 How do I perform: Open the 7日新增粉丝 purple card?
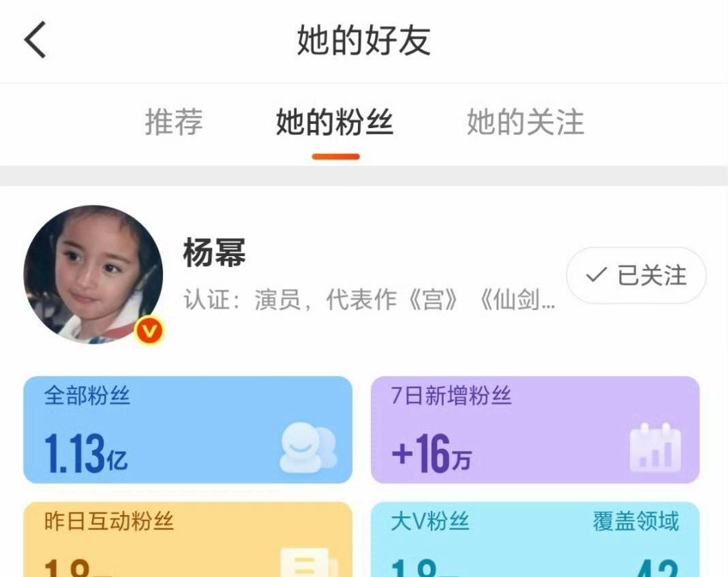[x=535, y=430]
